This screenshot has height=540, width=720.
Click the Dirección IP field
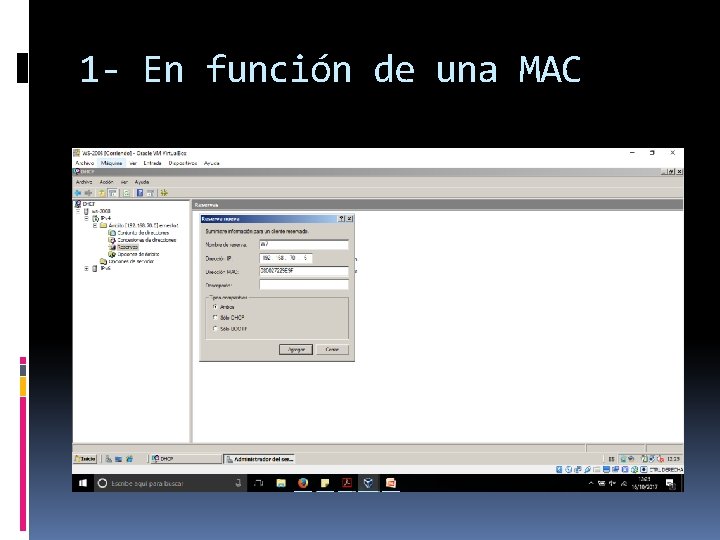coord(286,258)
